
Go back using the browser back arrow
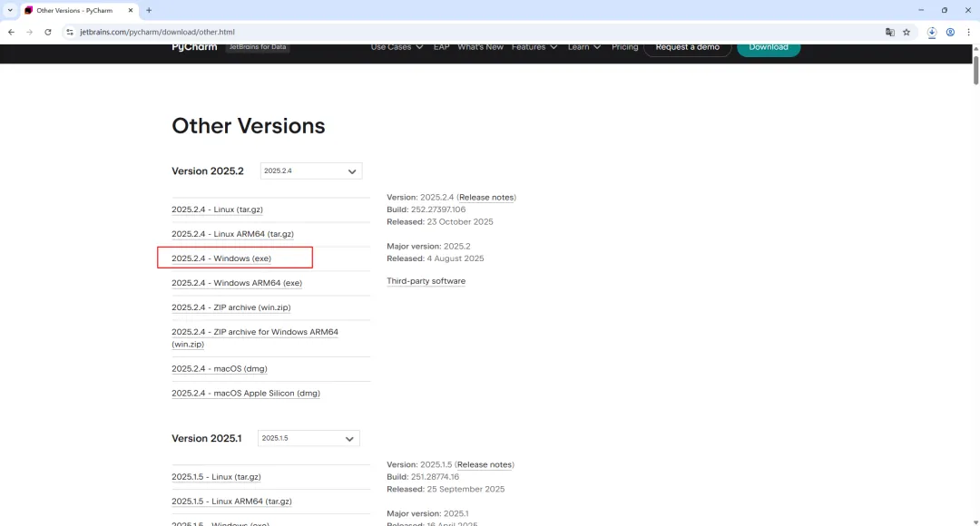[x=11, y=32]
